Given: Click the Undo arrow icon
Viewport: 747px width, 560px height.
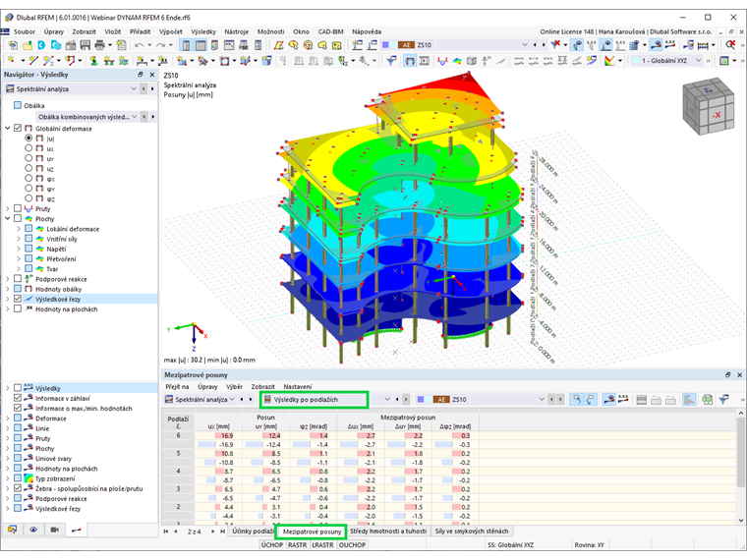Looking at the screenshot, I should click(140, 45).
